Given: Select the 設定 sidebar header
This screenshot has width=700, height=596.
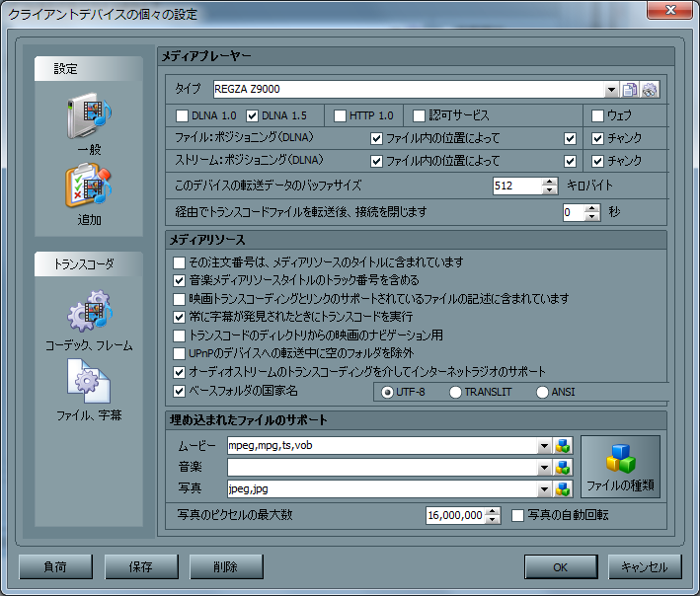Looking at the screenshot, I should pos(89,69).
